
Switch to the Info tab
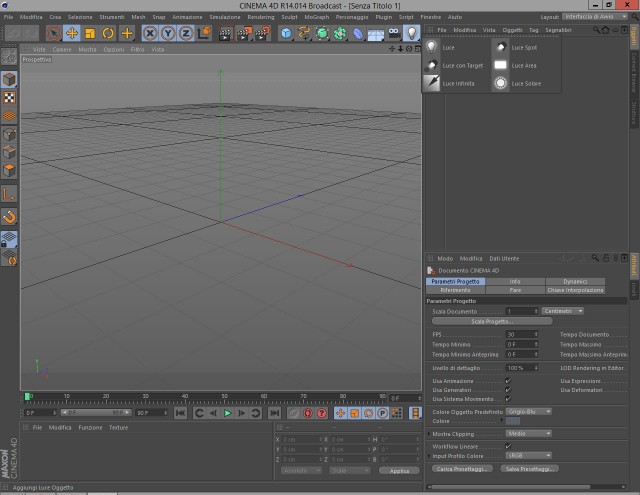(x=515, y=282)
